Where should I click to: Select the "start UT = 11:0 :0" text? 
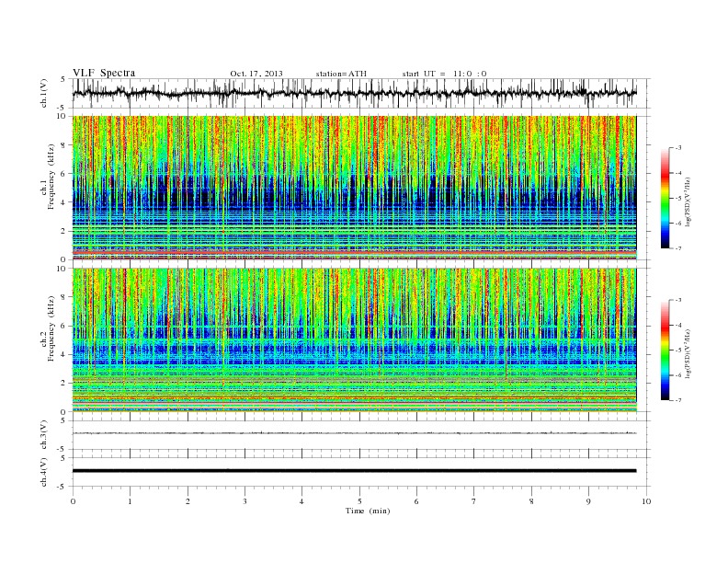click(444, 74)
